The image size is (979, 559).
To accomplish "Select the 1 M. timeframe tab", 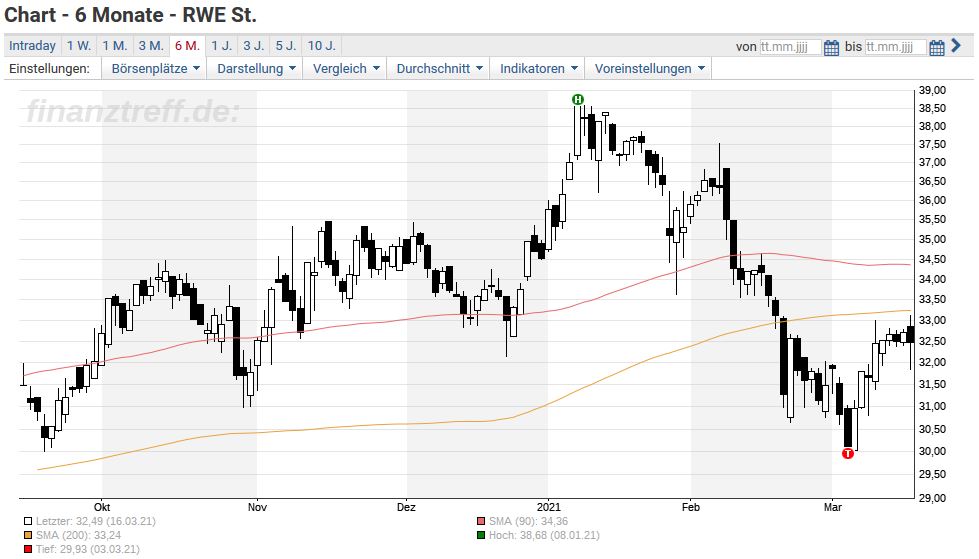I will [x=115, y=46].
